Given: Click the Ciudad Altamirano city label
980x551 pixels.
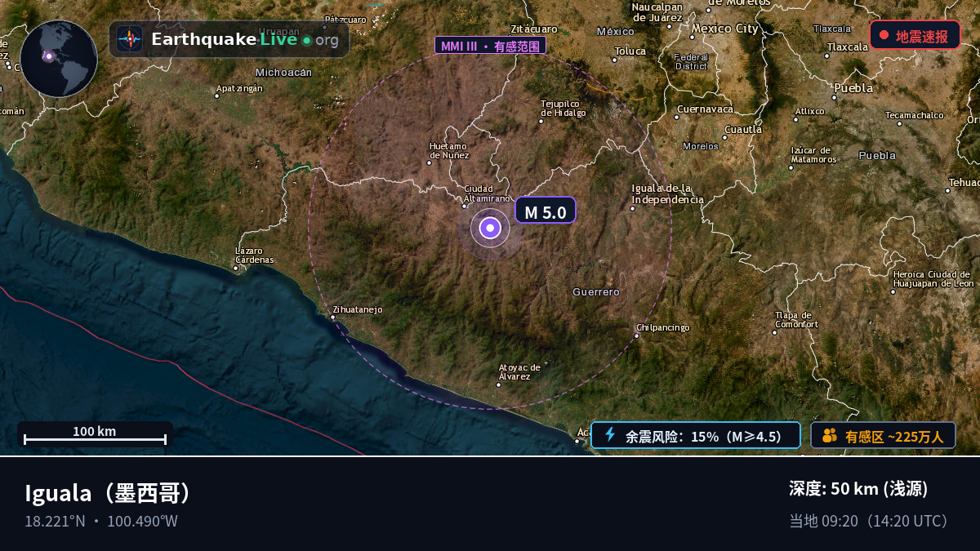Looking at the screenshot, I should point(487,193).
